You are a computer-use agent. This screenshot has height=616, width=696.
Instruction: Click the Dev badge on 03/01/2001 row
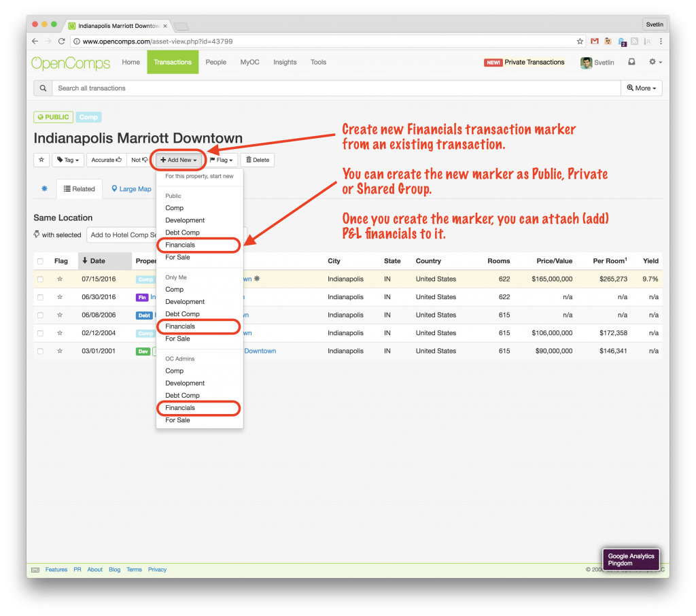click(x=143, y=352)
